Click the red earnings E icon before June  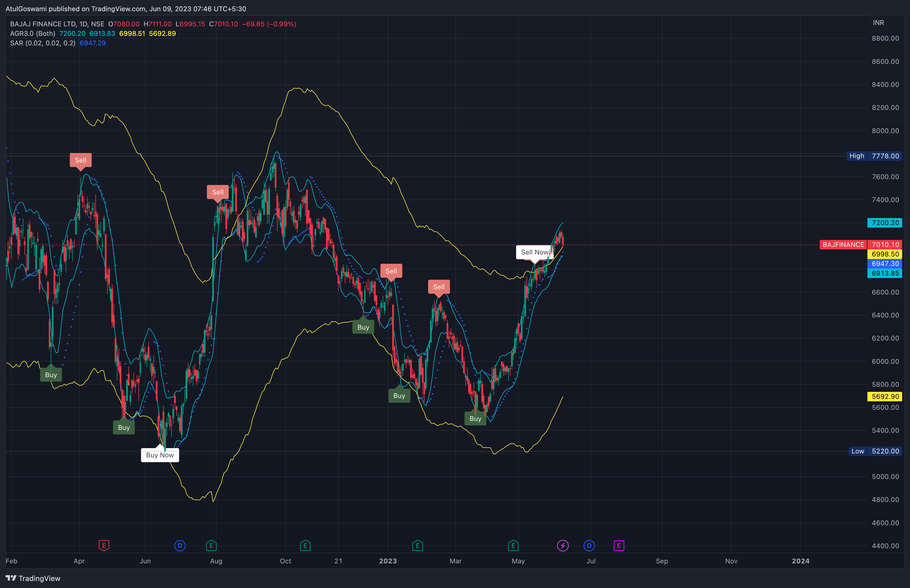pos(104,546)
